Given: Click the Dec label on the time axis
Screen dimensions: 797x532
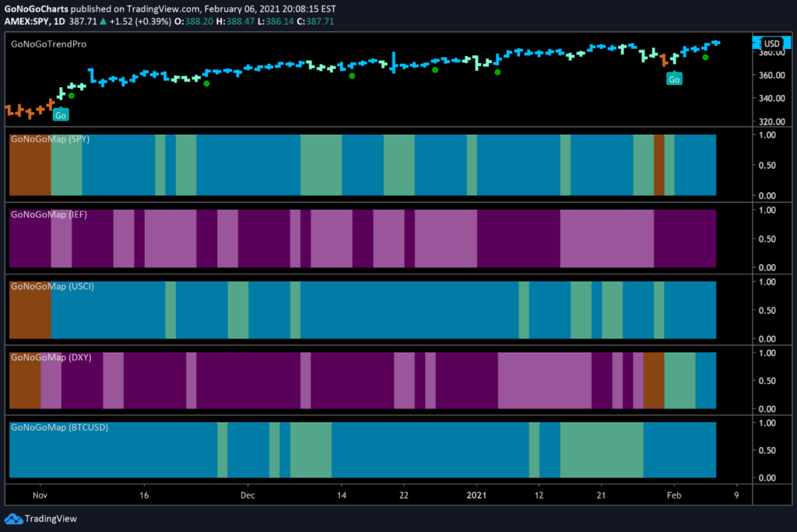Looking at the screenshot, I should [248, 495].
